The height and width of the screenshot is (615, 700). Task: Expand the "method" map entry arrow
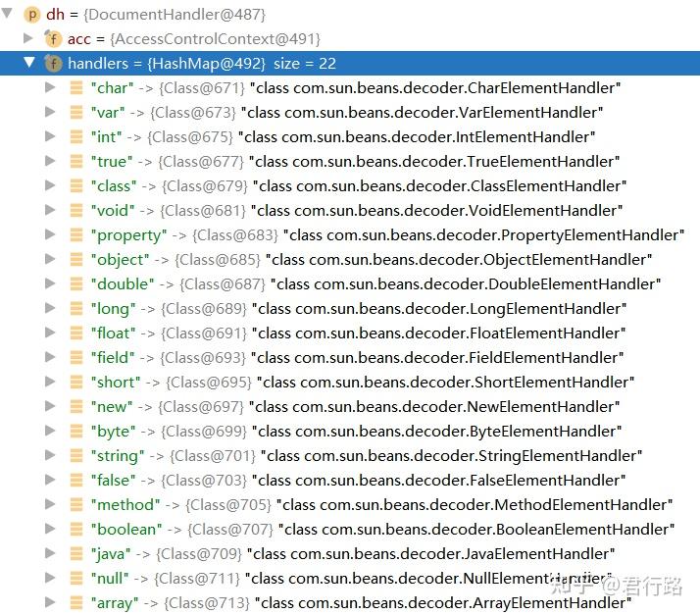50,504
